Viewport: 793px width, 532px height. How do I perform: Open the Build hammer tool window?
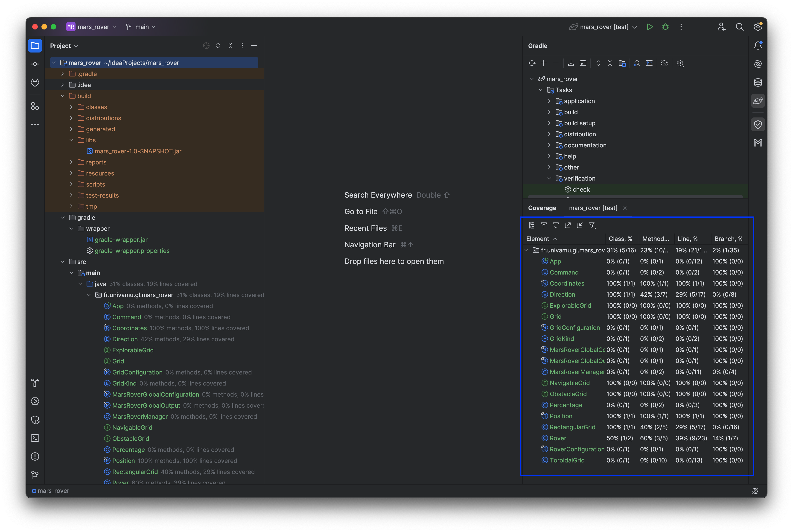(35, 383)
